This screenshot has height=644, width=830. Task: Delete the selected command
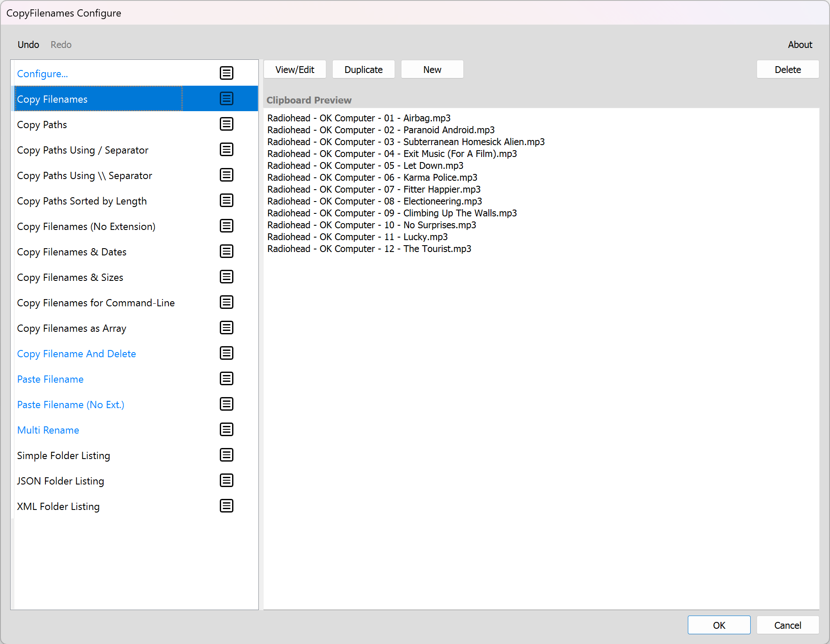(x=787, y=70)
